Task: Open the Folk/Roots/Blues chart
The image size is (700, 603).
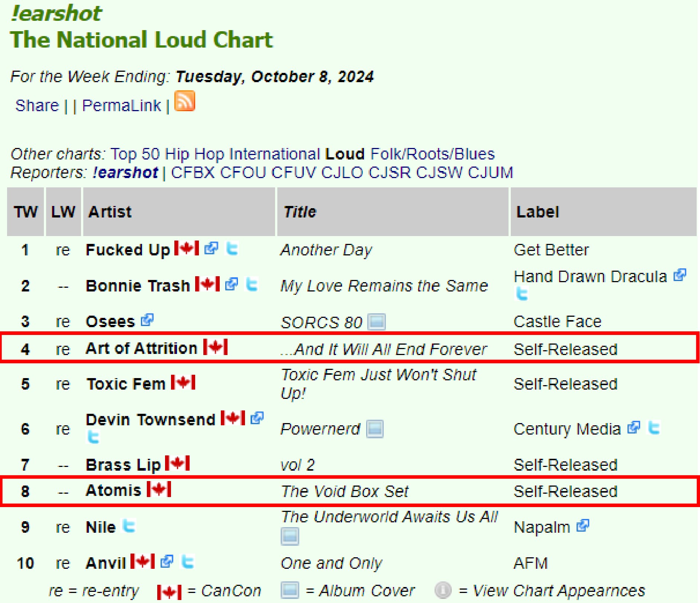Action: [432, 154]
